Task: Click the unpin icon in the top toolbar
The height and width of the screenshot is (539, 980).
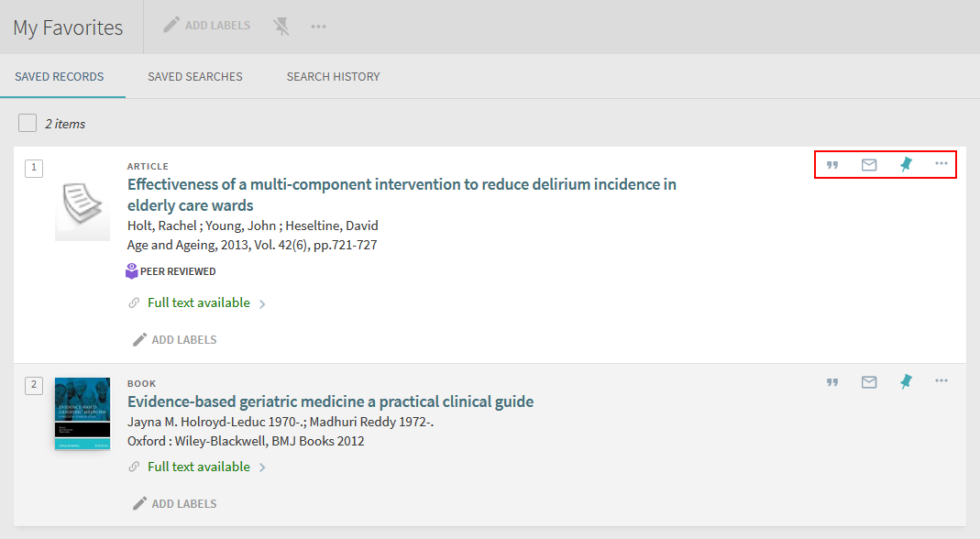Action: (281, 27)
